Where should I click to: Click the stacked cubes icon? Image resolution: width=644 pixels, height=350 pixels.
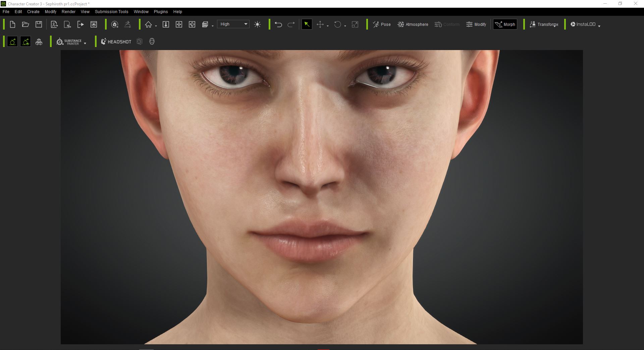point(39,42)
